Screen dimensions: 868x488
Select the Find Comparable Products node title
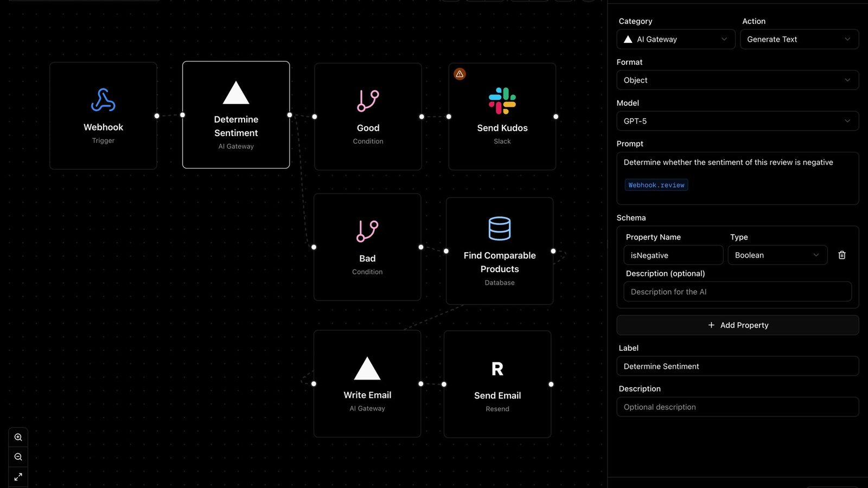500,262
